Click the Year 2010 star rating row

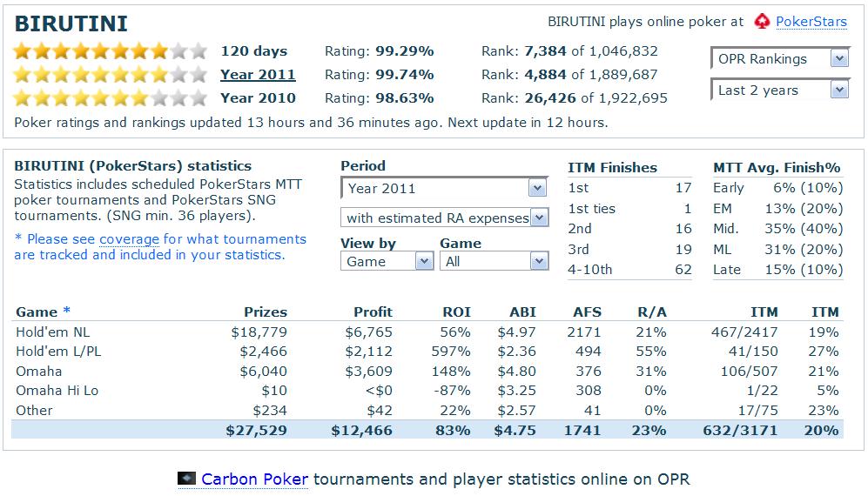click(x=111, y=98)
